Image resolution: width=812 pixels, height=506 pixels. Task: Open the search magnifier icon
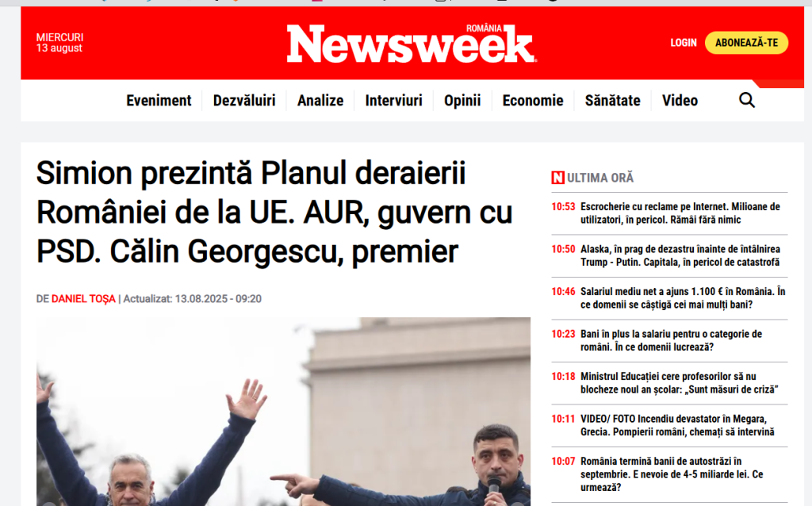[x=746, y=100]
